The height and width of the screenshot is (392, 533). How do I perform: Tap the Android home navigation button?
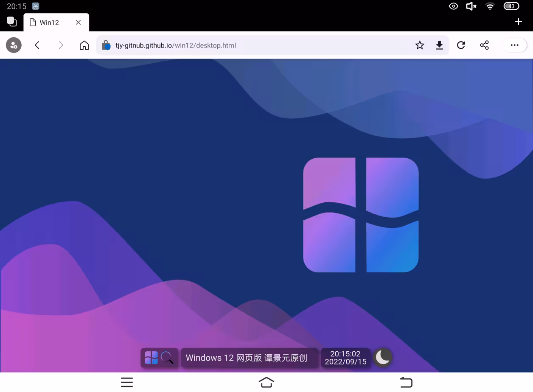tap(266, 382)
